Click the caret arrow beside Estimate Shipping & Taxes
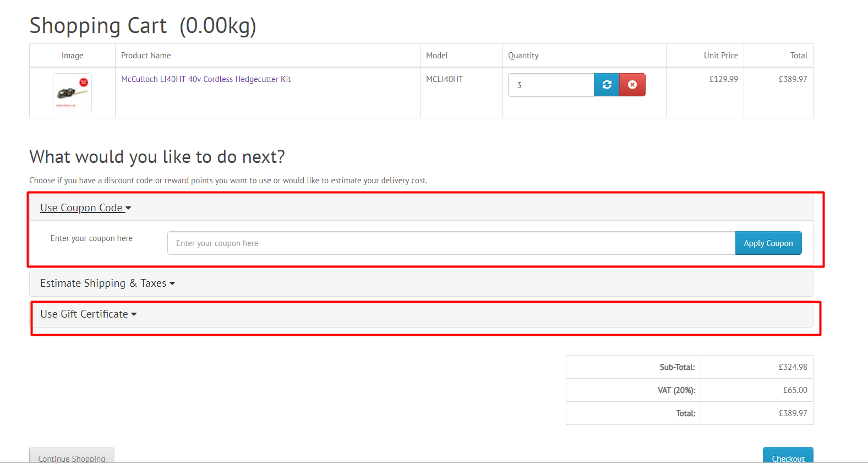The width and height of the screenshot is (868, 464). pyautogui.click(x=172, y=283)
